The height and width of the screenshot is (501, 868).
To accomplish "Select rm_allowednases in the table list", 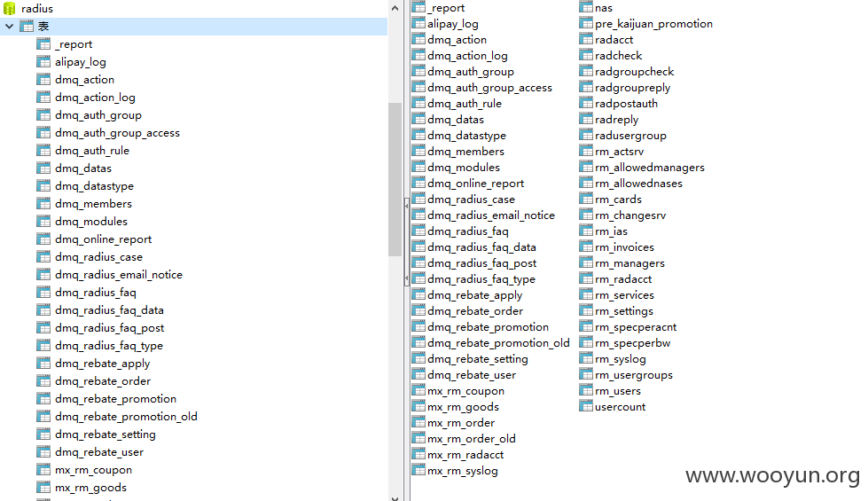I will pyautogui.click(x=639, y=184).
